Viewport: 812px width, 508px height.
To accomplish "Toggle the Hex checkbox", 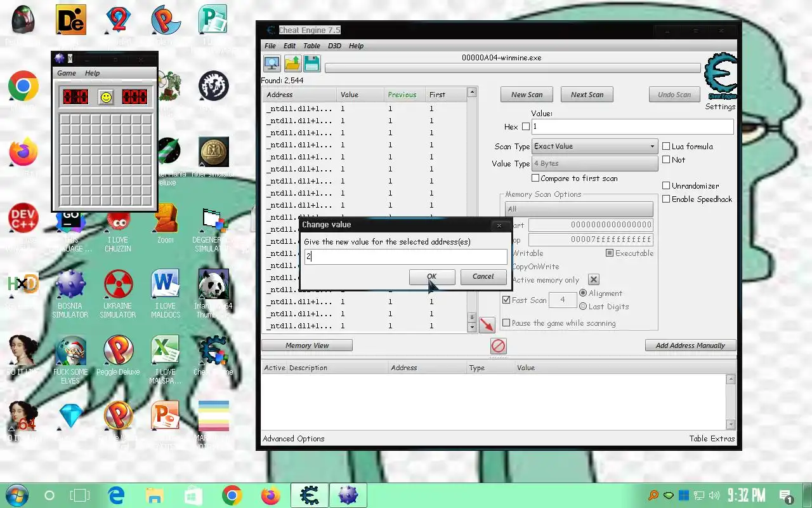I will (x=525, y=127).
